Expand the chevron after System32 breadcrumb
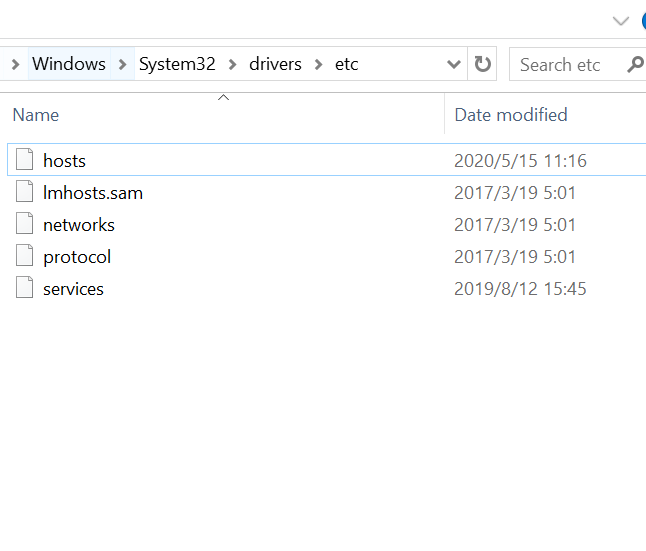 point(232,64)
